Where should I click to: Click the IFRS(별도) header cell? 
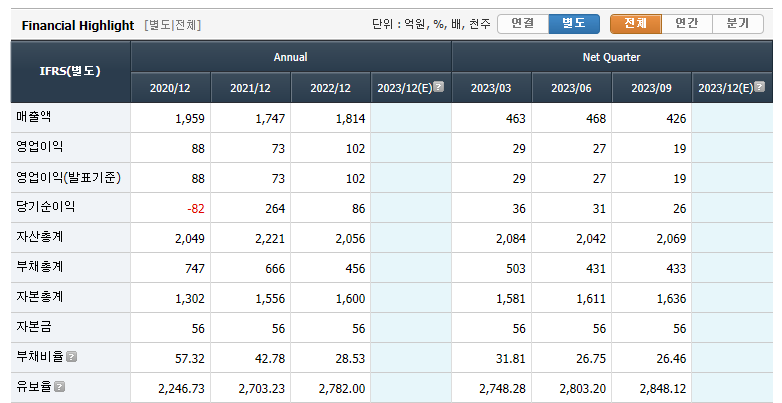[x=70, y=72]
